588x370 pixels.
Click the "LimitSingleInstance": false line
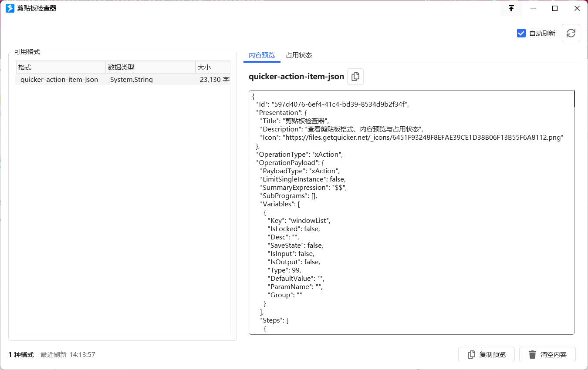click(303, 179)
